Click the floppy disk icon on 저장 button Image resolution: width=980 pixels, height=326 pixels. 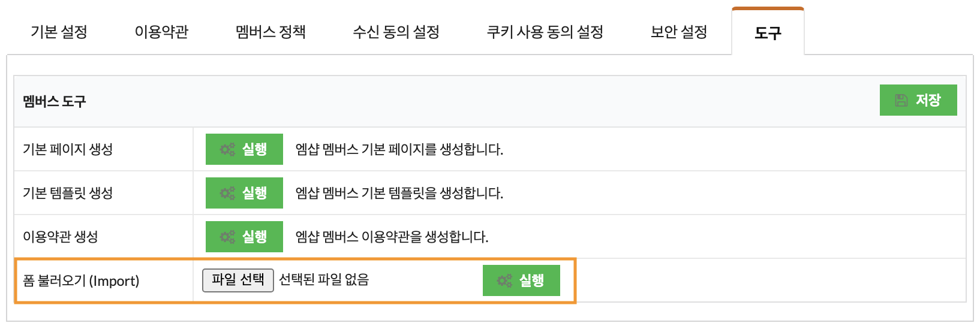901,100
